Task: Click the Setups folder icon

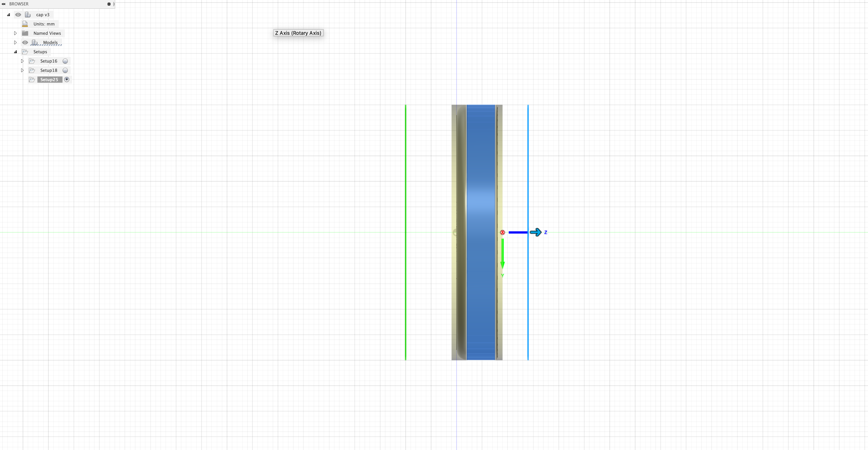Action: [26, 52]
